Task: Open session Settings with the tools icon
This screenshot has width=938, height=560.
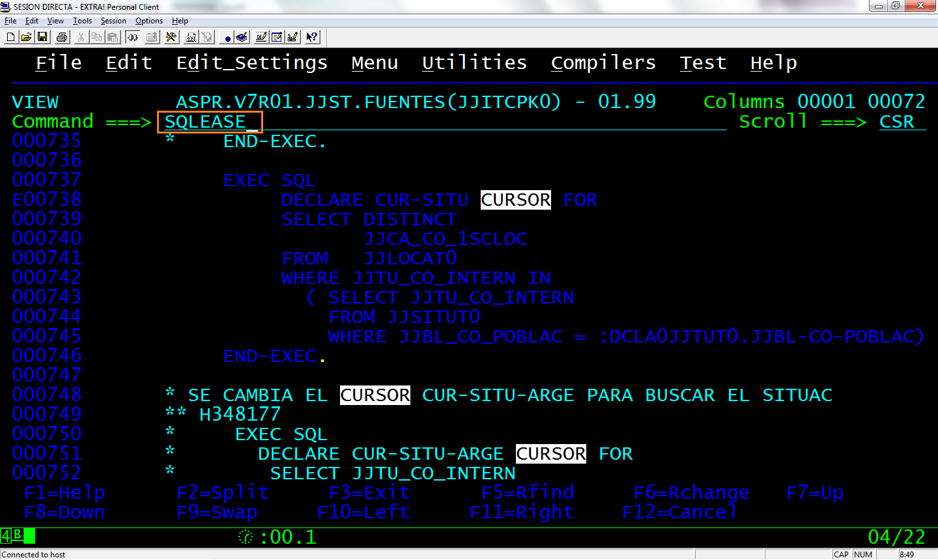Action: (171, 37)
